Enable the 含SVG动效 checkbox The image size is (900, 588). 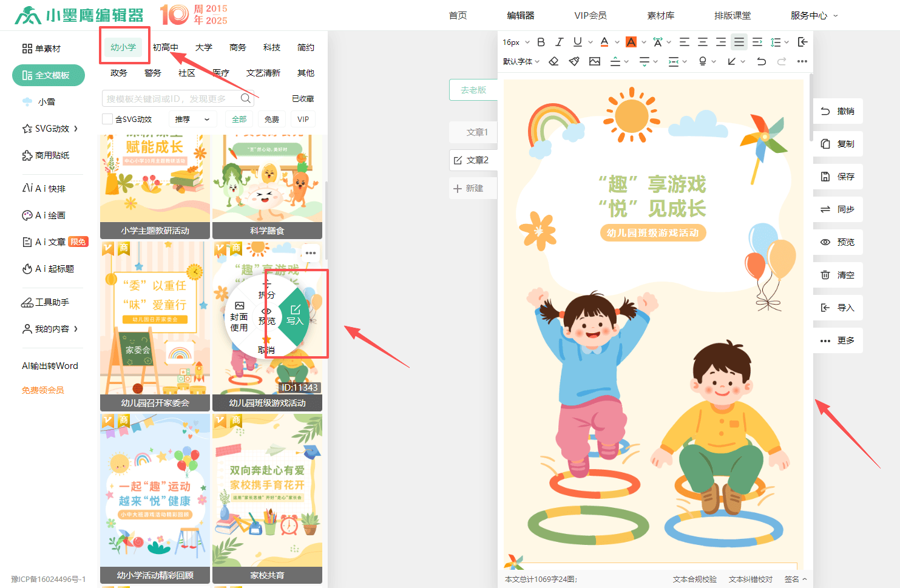coord(107,119)
